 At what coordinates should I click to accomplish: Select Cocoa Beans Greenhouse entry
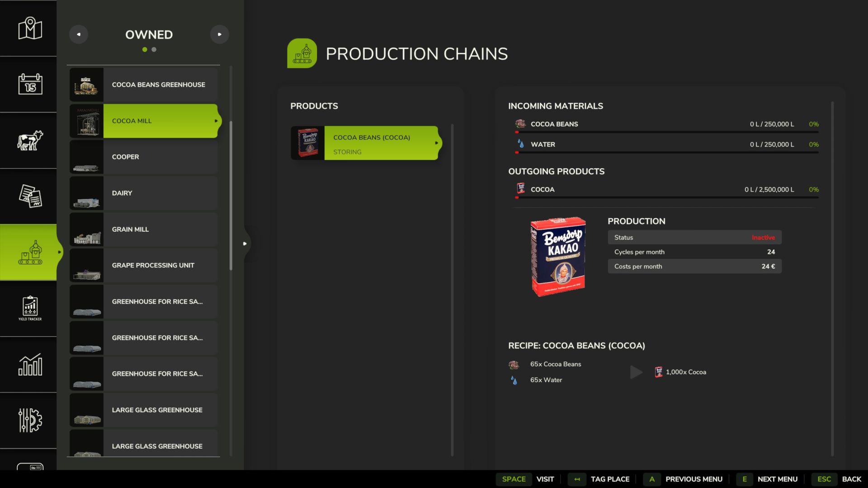144,84
